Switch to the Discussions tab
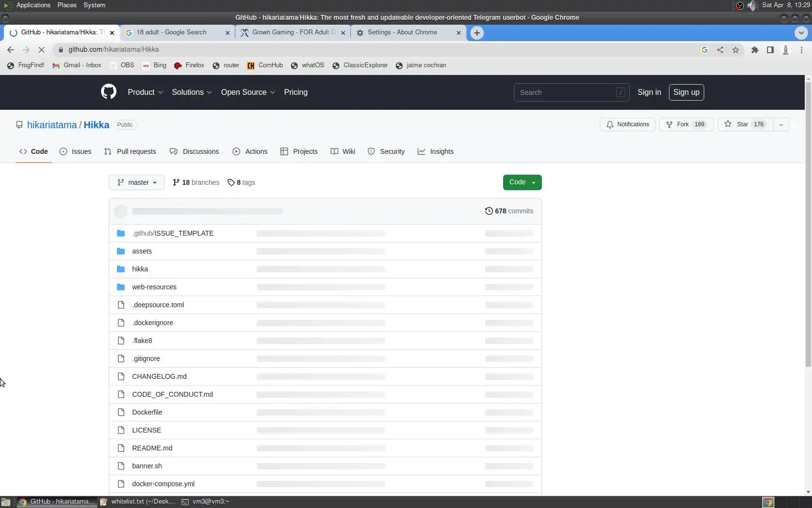Screen dimensions: 812x508 click(x=194, y=151)
